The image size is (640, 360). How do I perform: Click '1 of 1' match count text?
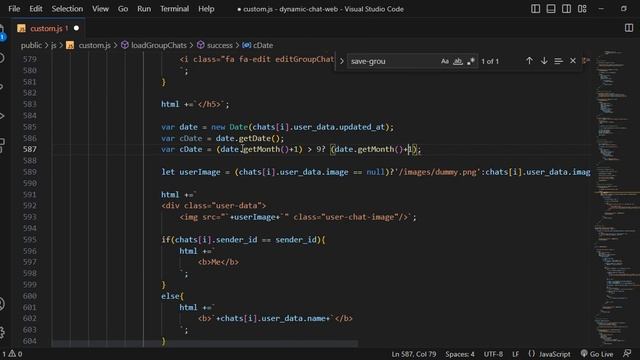[490, 61]
